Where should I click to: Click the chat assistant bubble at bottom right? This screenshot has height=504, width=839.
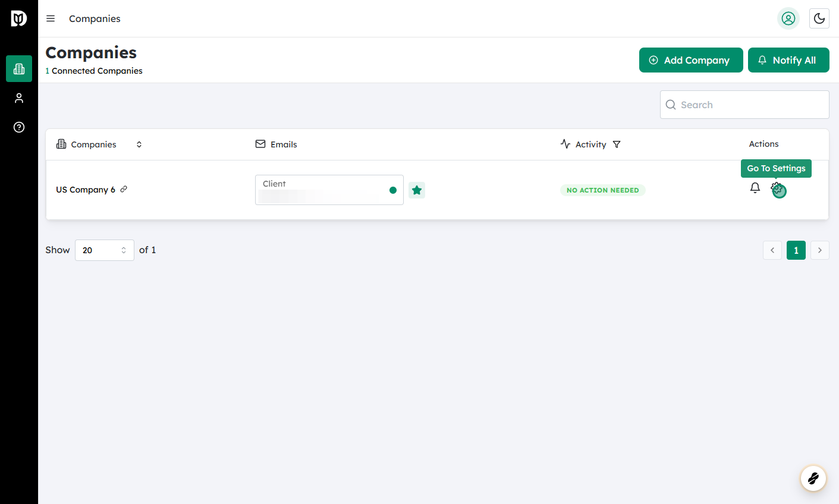point(813,478)
